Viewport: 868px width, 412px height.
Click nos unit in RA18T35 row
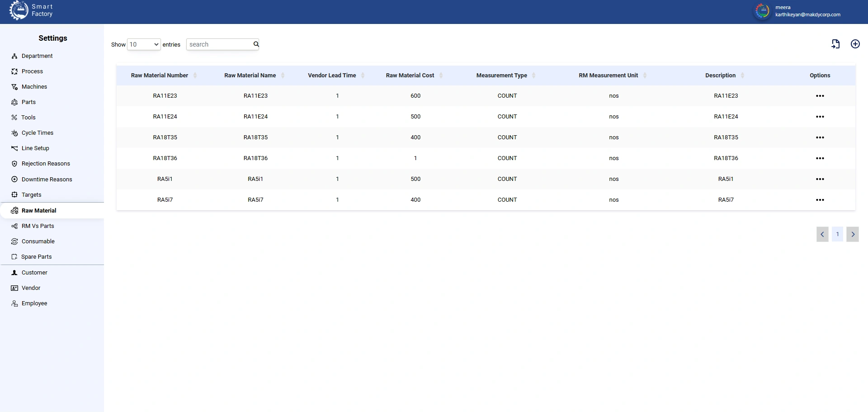(613, 137)
